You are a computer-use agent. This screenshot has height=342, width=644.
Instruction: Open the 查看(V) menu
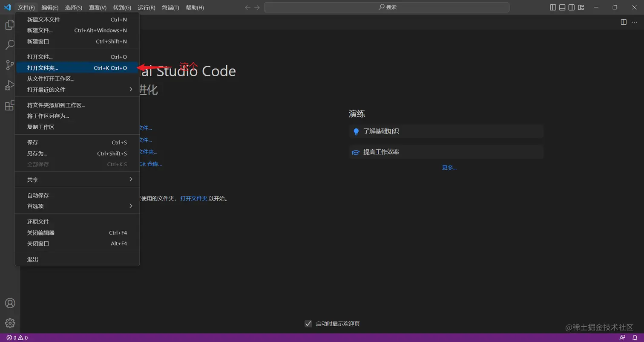(x=98, y=7)
